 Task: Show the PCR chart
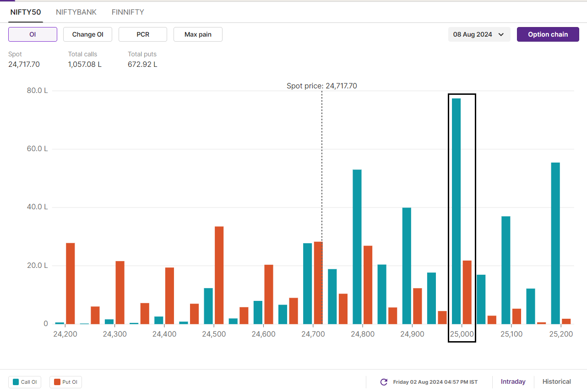click(x=143, y=34)
